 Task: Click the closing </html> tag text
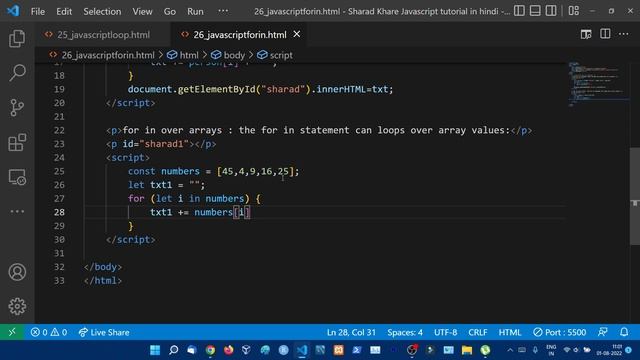pyautogui.click(x=103, y=280)
